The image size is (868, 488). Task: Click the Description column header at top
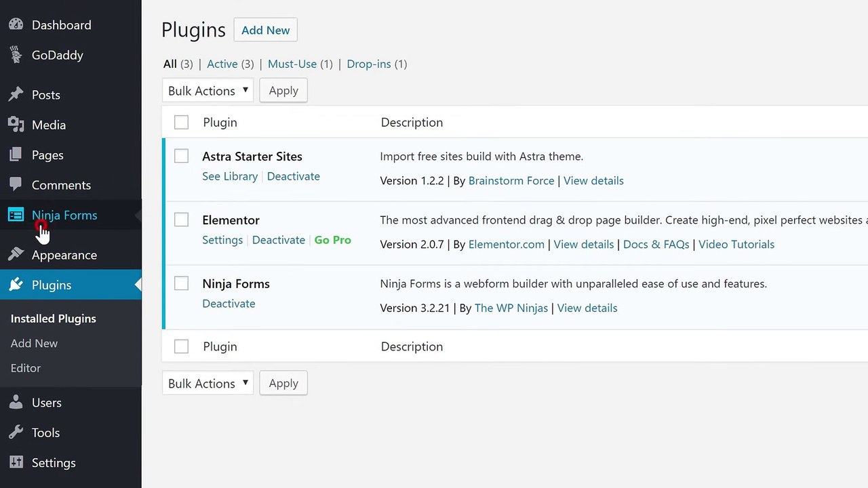(x=412, y=122)
